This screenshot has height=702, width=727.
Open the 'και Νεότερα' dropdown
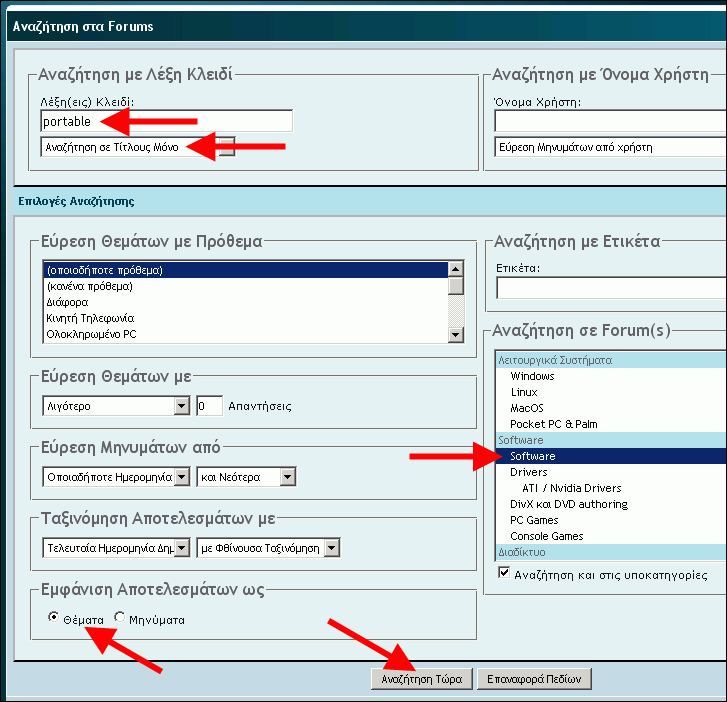[x=246, y=477]
